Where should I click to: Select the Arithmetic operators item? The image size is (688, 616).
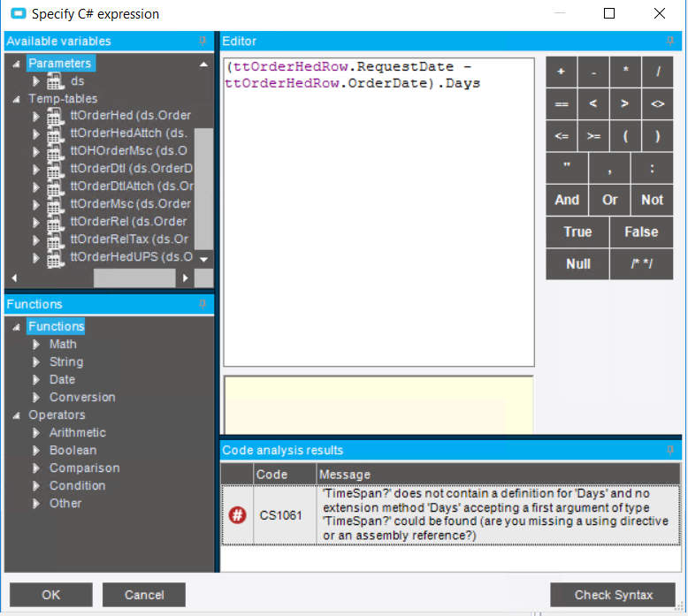click(78, 433)
